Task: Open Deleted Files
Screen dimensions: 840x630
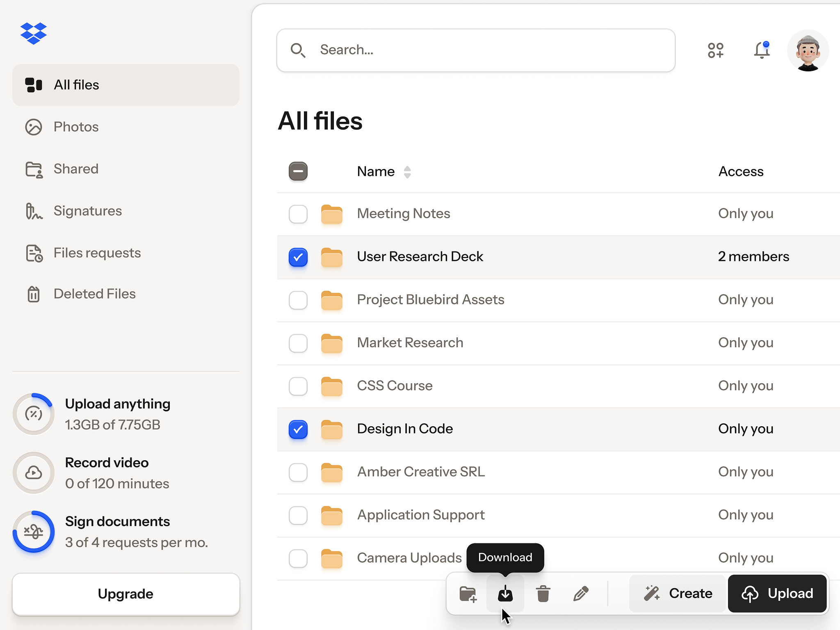Action: point(94,294)
